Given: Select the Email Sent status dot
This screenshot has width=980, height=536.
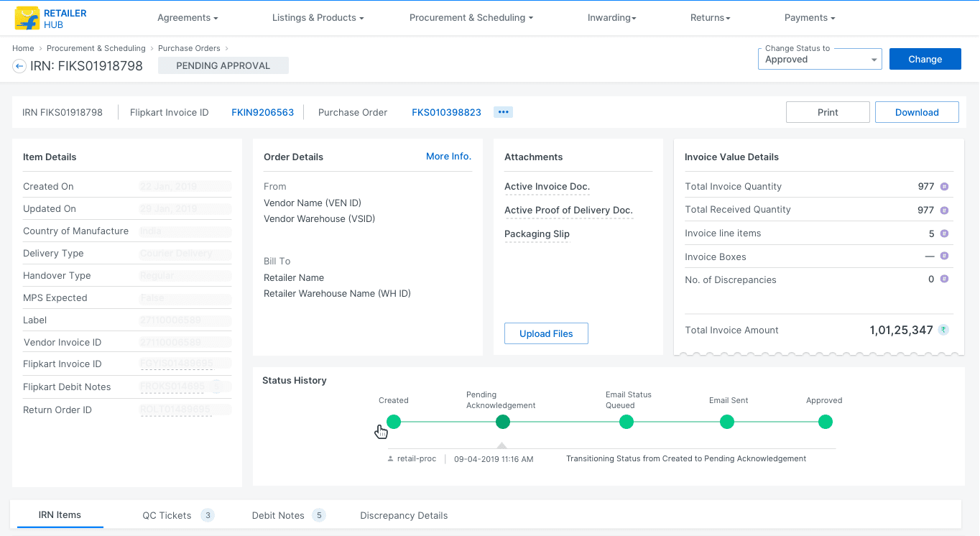Looking at the screenshot, I should click(x=727, y=422).
